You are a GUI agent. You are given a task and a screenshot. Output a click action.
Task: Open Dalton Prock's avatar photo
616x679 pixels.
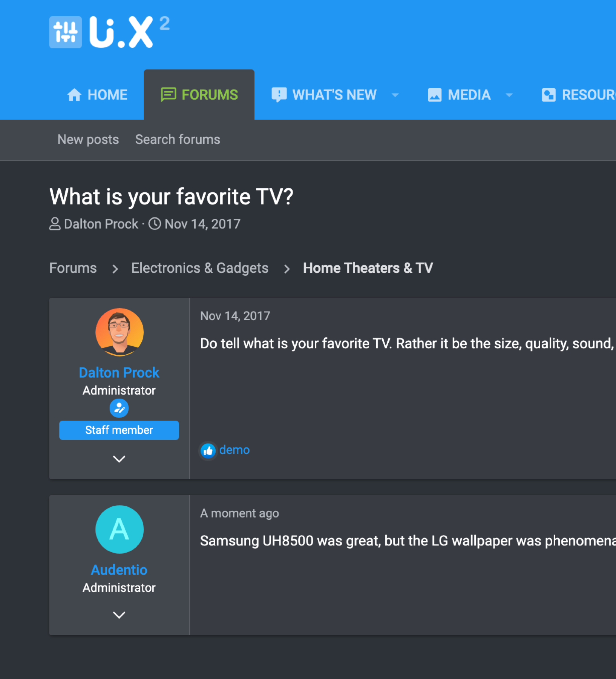[x=120, y=332]
